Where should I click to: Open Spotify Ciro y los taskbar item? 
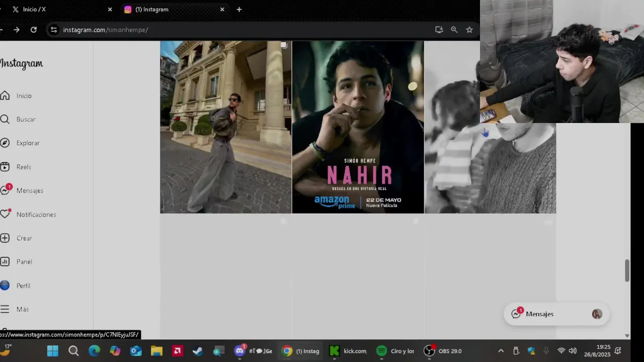pos(395,351)
